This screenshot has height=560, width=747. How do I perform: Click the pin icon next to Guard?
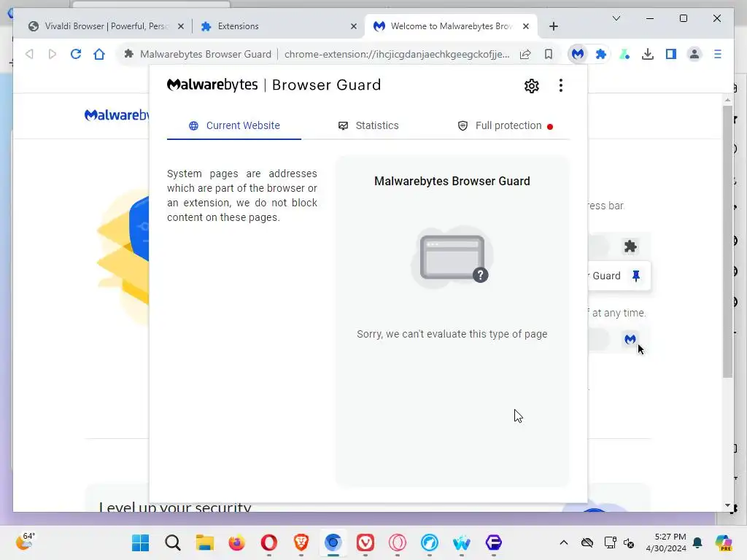pyautogui.click(x=636, y=276)
